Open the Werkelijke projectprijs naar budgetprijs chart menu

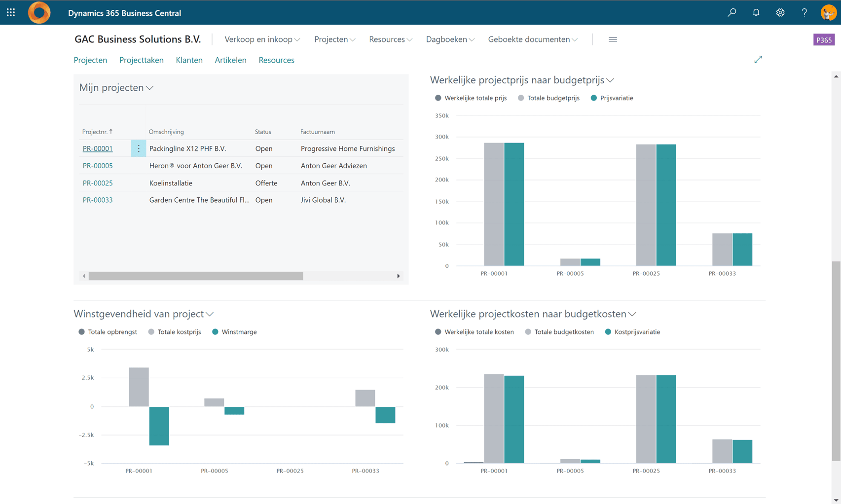522,80
